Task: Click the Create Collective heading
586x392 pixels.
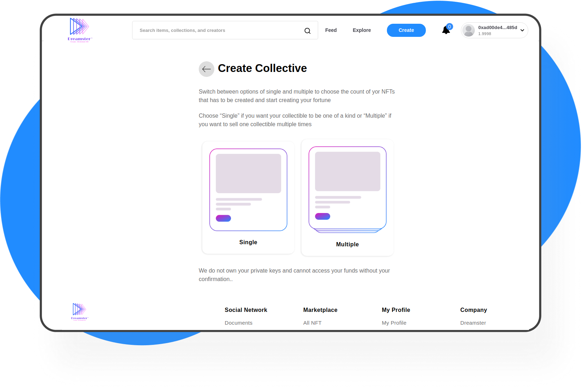Action: pos(263,68)
